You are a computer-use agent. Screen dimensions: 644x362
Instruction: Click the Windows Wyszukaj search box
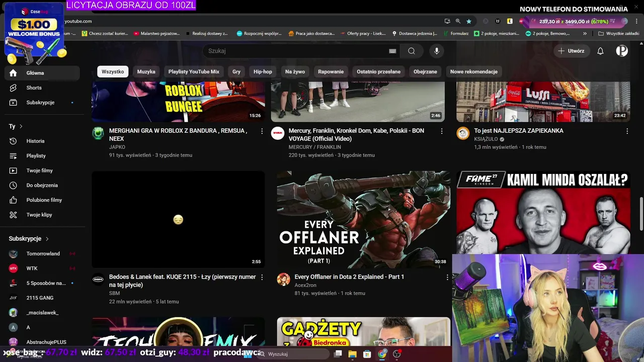tap(292, 354)
